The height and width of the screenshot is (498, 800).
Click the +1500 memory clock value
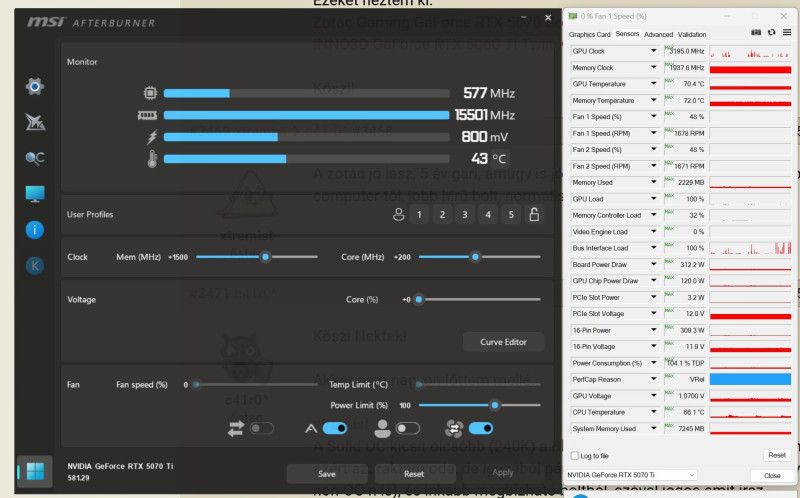click(x=178, y=257)
